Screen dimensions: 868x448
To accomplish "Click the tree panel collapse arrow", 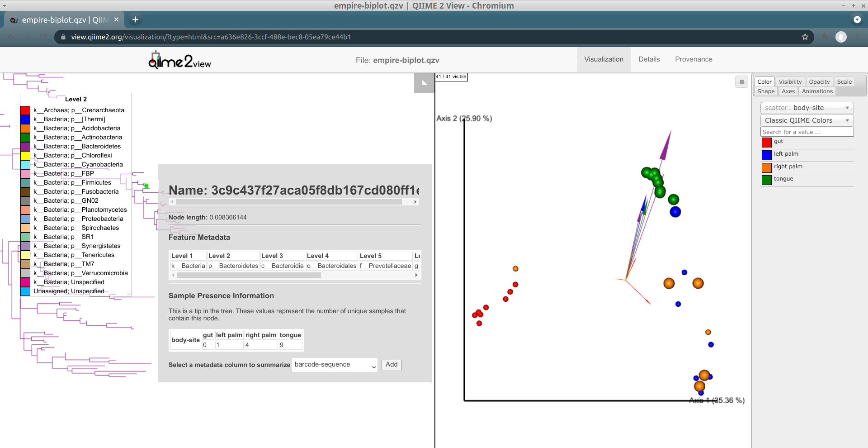I will (x=424, y=83).
